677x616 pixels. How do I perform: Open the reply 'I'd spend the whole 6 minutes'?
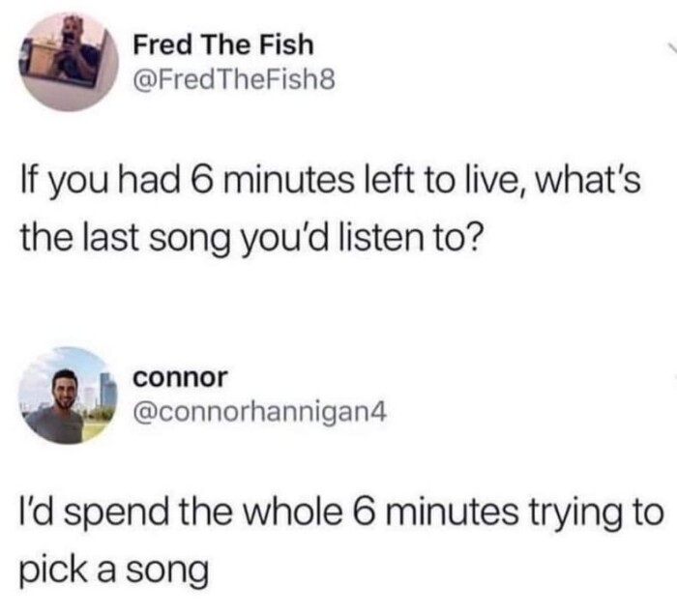[x=341, y=541]
